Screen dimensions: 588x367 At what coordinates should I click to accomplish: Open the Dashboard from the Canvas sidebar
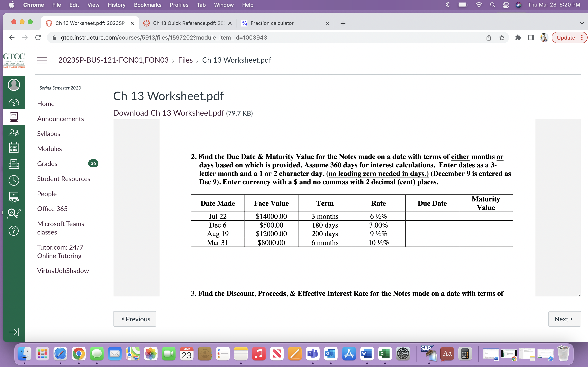pyautogui.click(x=14, y=102)
